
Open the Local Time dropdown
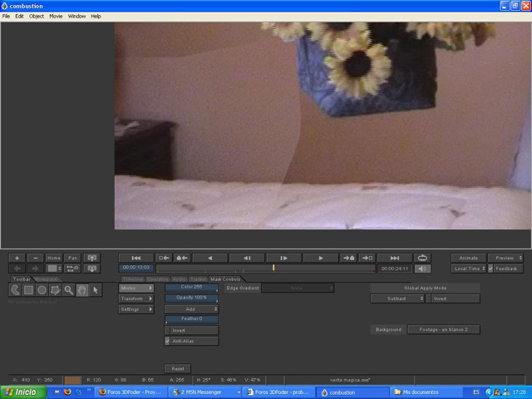point(469,268)
